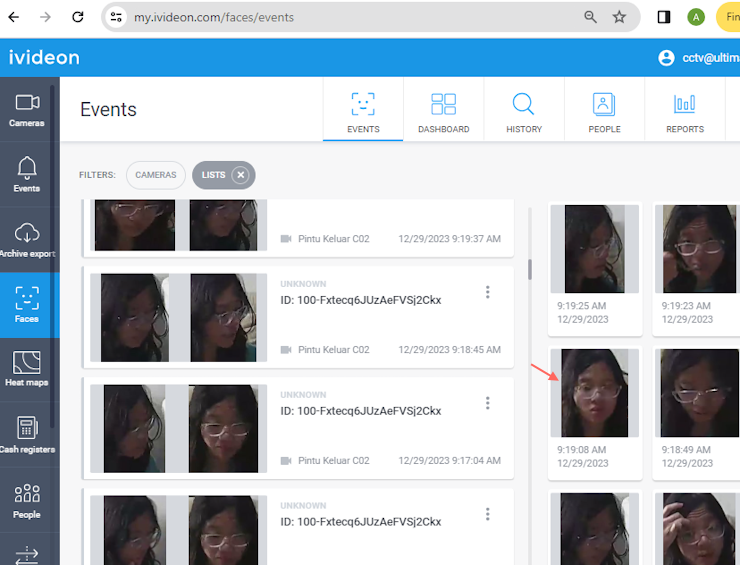The height and width of the screenshot is (565, 740).
Task: Open the 9:19:08 AM face snapshot card
Action: (595, 413)
